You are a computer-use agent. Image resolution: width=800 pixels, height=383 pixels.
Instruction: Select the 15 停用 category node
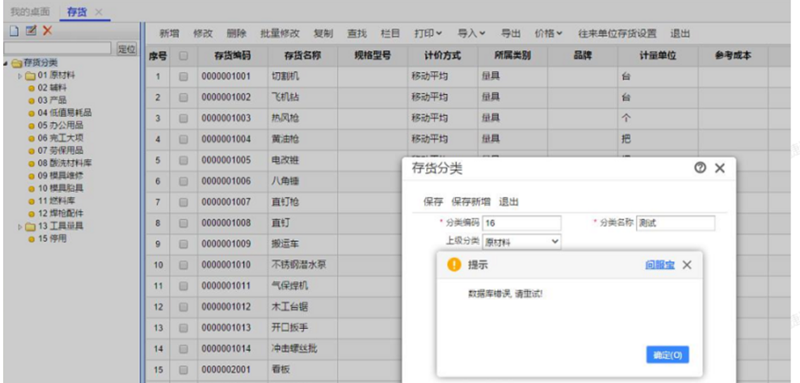point(47,239)
